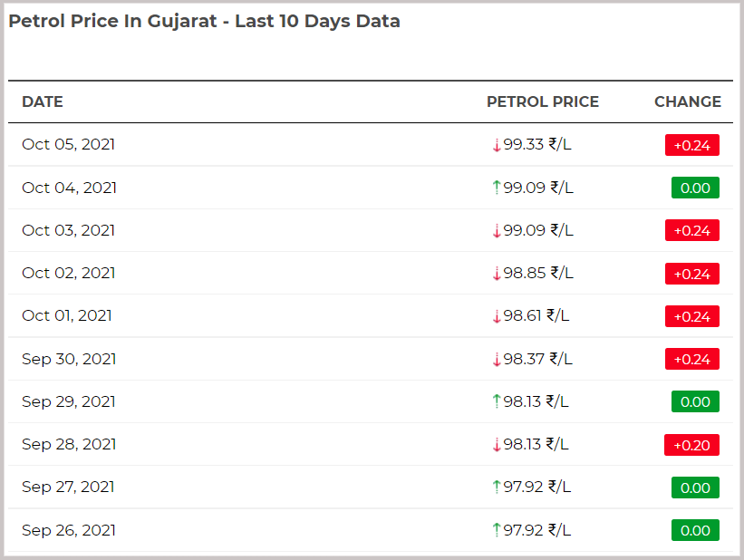Click the red +0.24 badge for Oct 05
The image size is (744, 560).
coord(691,145)
